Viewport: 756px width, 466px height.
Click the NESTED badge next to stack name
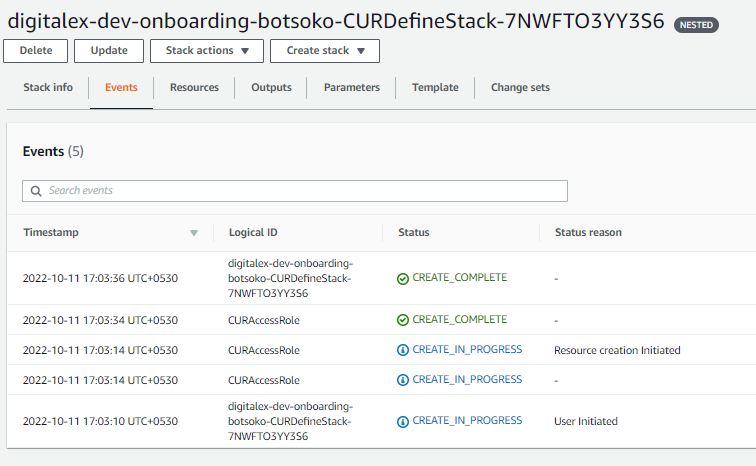695,25
